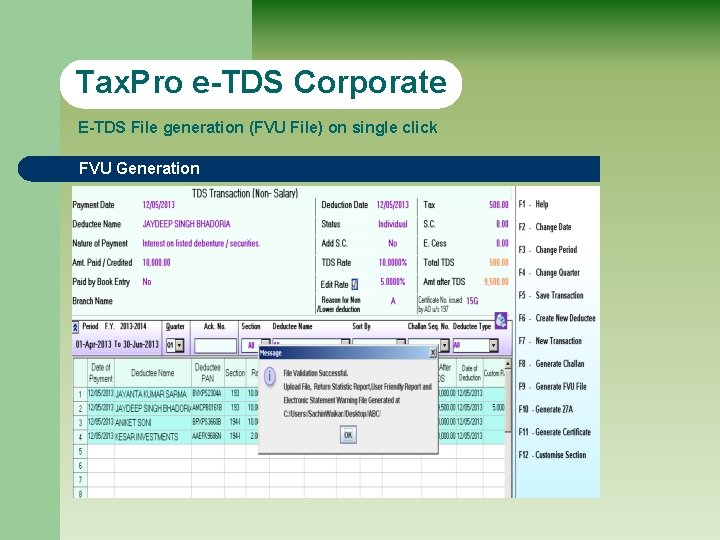Click the Deduction Date value
The width and height of the screenshot is (720, 540).
[393, 205]
